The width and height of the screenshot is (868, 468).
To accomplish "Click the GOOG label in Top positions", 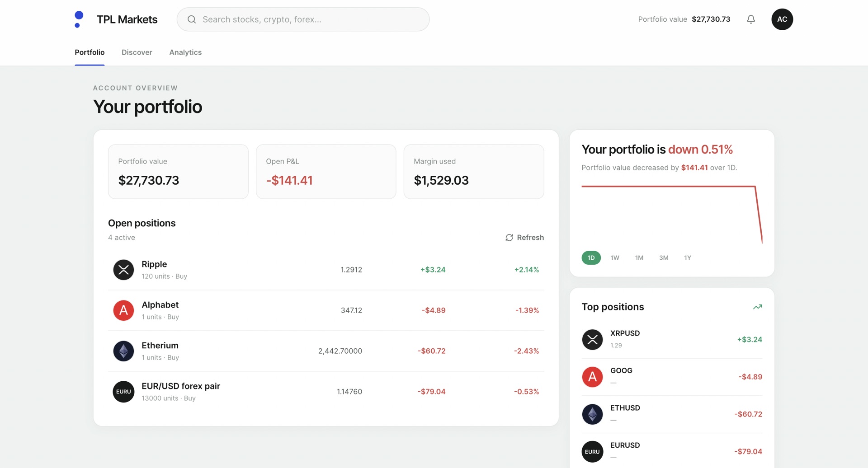I will point(621,370).
